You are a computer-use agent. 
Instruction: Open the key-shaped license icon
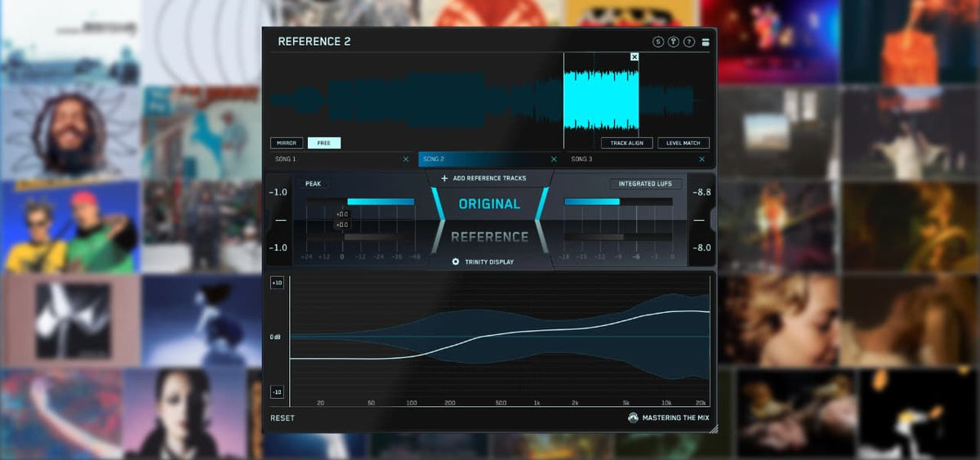point(674,42)
